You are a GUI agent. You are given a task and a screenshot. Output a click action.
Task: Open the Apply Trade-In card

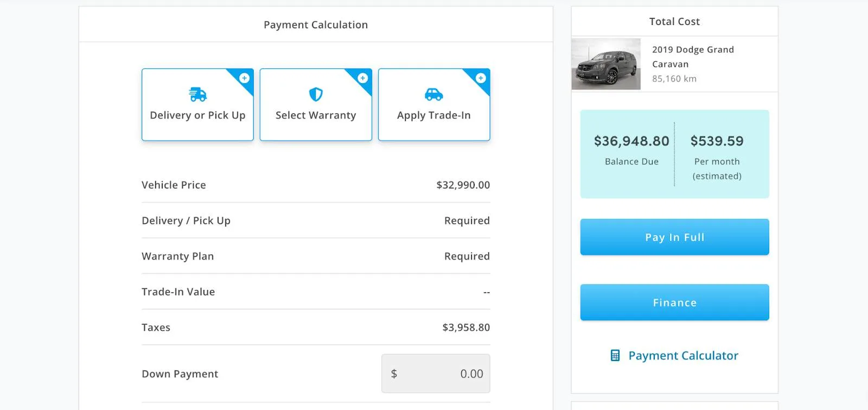click(x=433, y=115)
